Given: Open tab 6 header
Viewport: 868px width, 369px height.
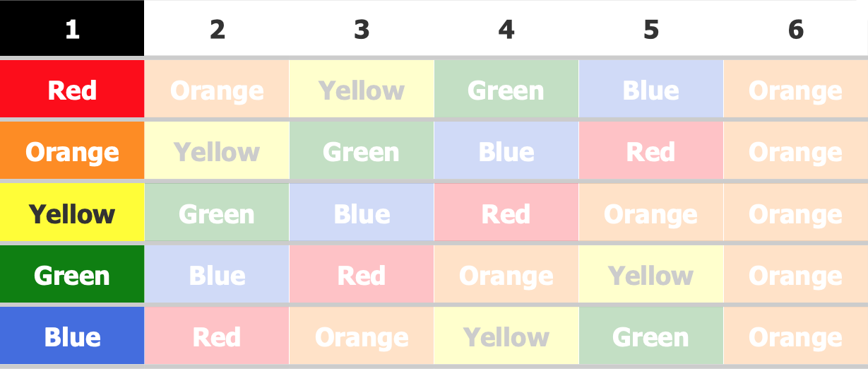Looking at the screenshot, I should [796, 28].
